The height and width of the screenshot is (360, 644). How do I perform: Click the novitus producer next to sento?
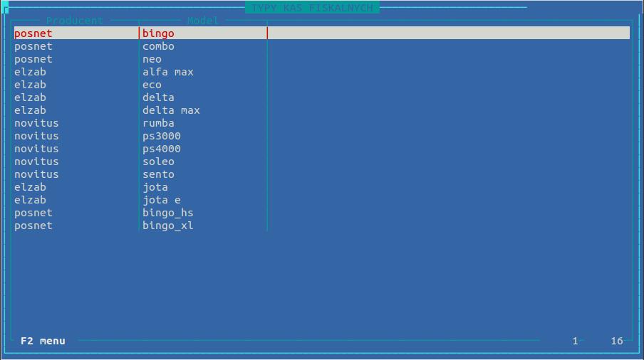coord(36,174)
